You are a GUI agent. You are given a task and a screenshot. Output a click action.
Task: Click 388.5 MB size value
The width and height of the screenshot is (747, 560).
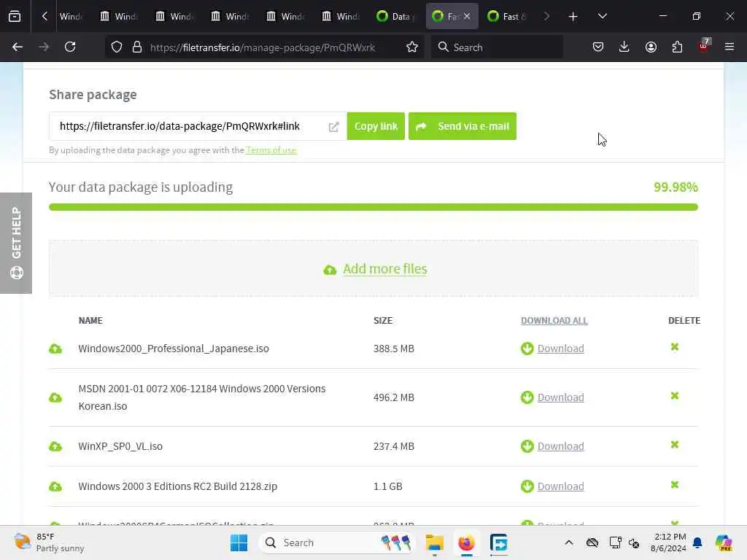(x=393, y=349)
